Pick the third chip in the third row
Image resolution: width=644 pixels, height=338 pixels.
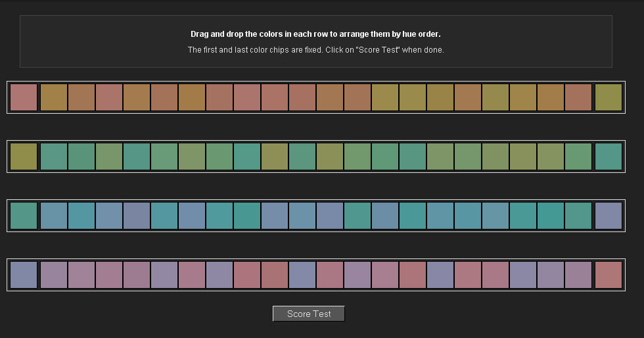point(81,216)
